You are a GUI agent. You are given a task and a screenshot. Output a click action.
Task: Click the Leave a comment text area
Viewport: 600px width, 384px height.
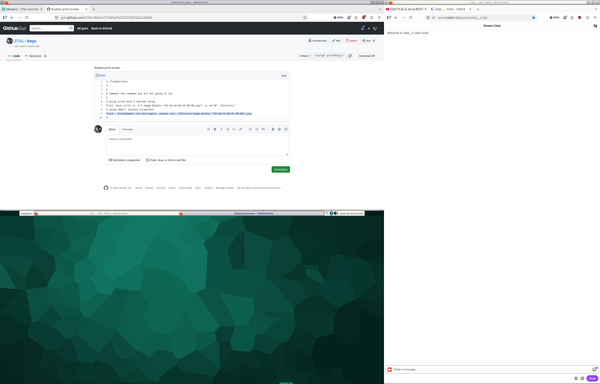pyautogui.click(x=197, y=145)
